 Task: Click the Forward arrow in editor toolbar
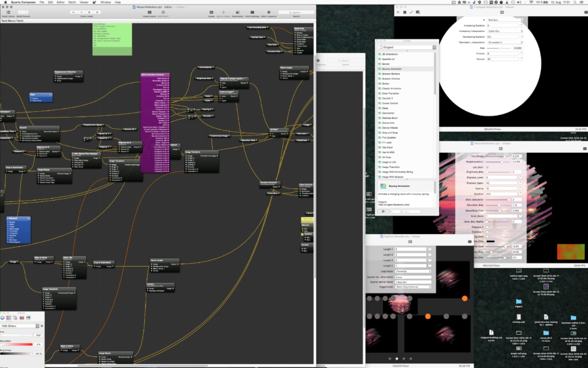click(26, 12)
